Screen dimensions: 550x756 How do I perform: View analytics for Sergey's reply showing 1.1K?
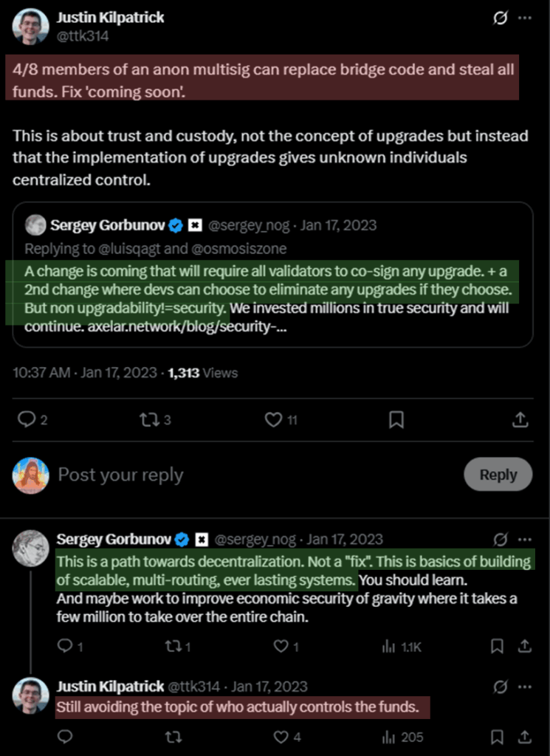(402, 647)
